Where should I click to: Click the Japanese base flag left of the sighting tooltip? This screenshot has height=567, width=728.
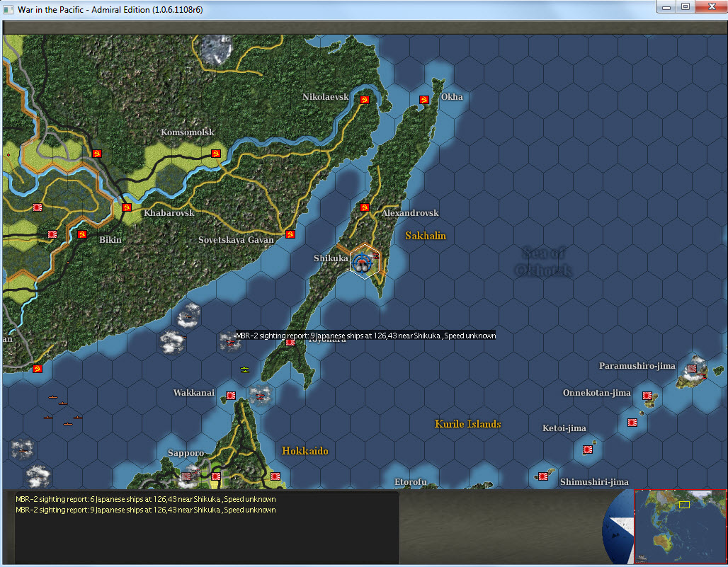(290, 343)
